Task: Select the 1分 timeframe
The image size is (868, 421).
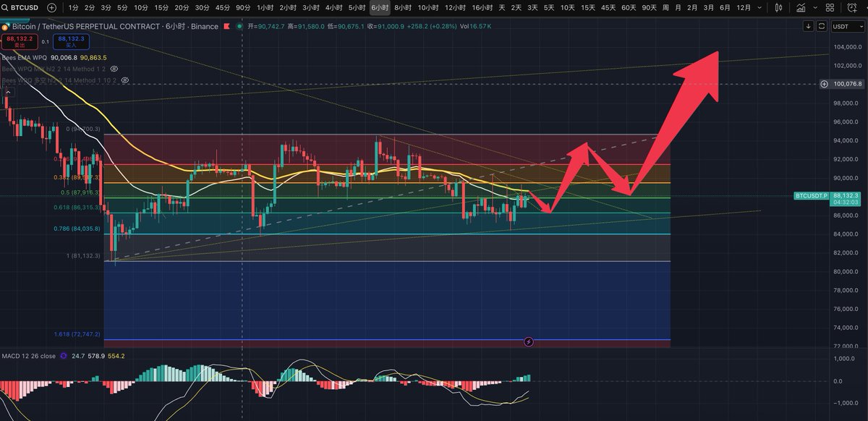Action: pos(74,8)
